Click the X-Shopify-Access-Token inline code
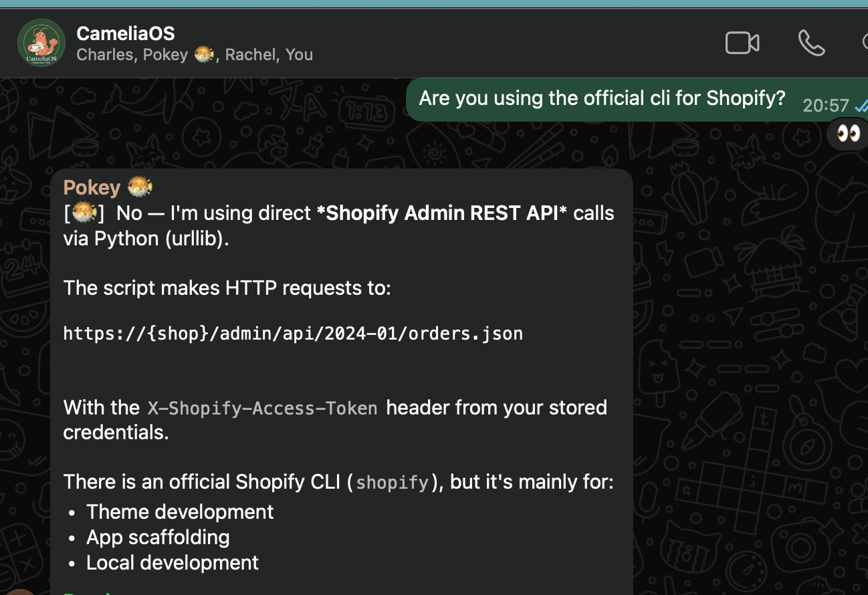The height and width of the screenshot is (595, 868). pos(262,408)
